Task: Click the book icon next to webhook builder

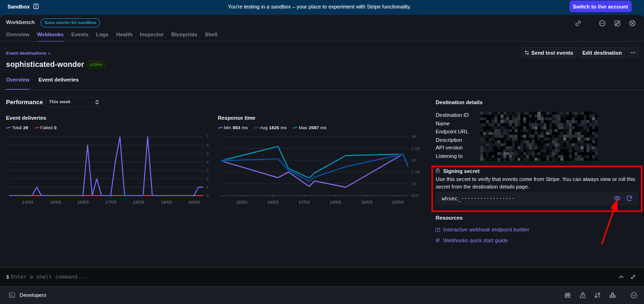Action: tap(438, 230)
